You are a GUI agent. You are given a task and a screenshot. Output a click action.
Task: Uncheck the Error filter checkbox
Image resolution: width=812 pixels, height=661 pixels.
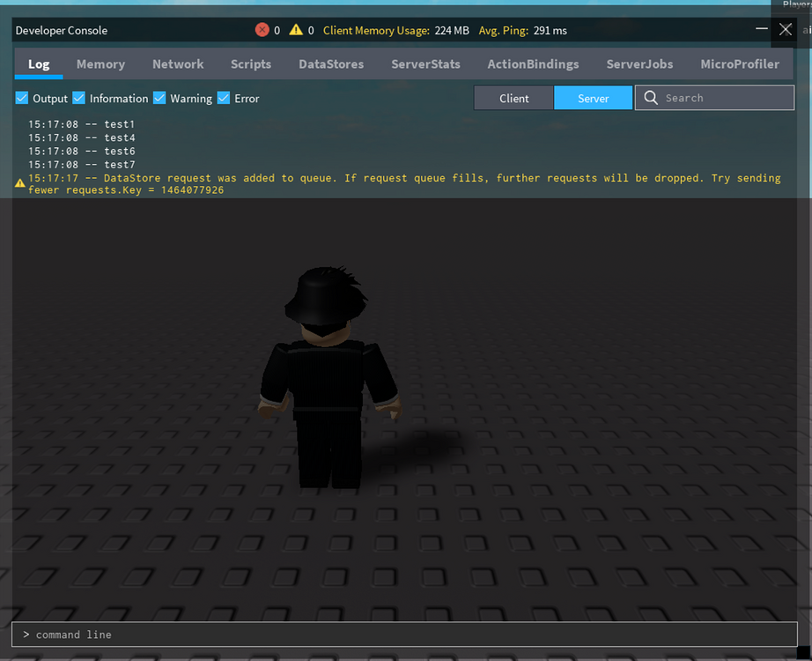click(224, 98)
